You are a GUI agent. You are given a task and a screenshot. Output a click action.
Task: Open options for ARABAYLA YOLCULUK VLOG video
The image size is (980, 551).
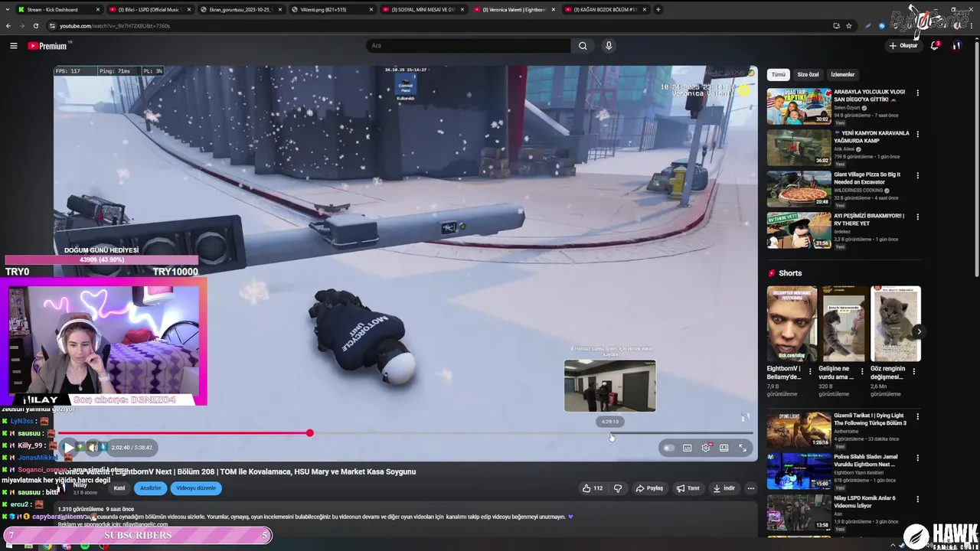917,93
